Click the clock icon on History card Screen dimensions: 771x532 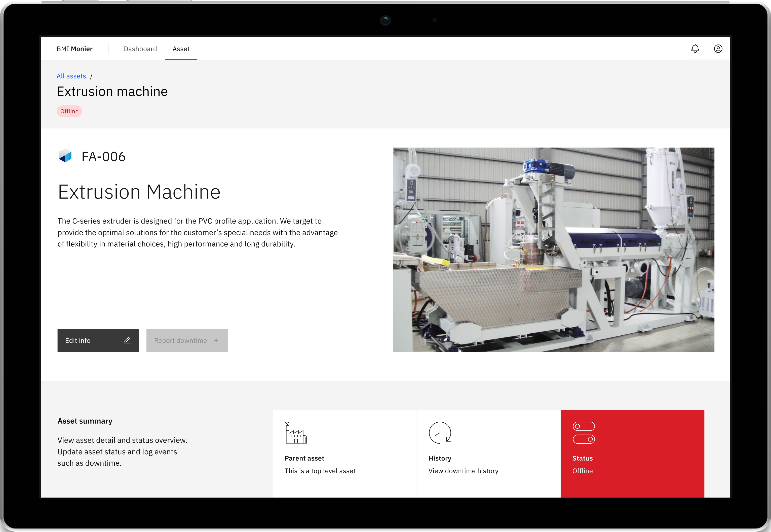tap(440, 433)
